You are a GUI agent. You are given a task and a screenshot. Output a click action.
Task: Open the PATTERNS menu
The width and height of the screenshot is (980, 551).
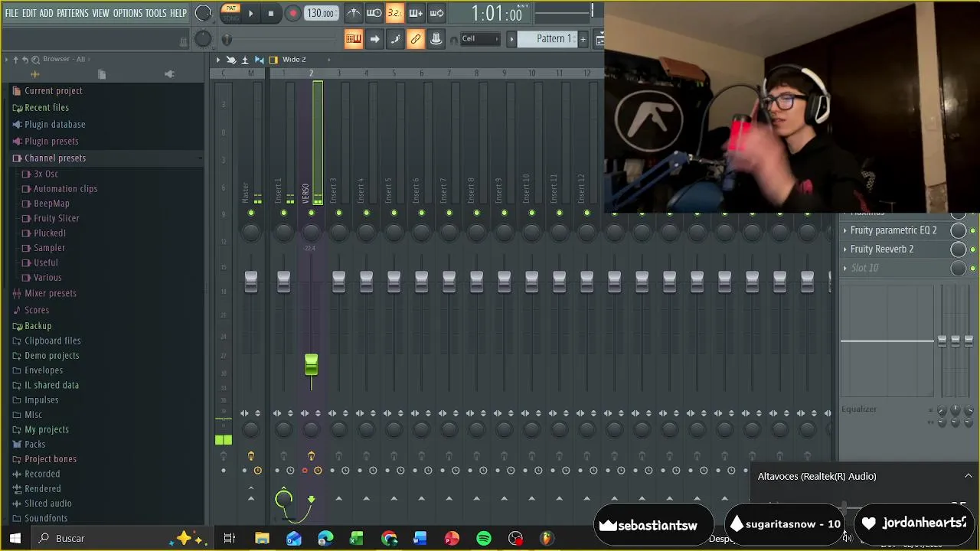pos(73,13)
